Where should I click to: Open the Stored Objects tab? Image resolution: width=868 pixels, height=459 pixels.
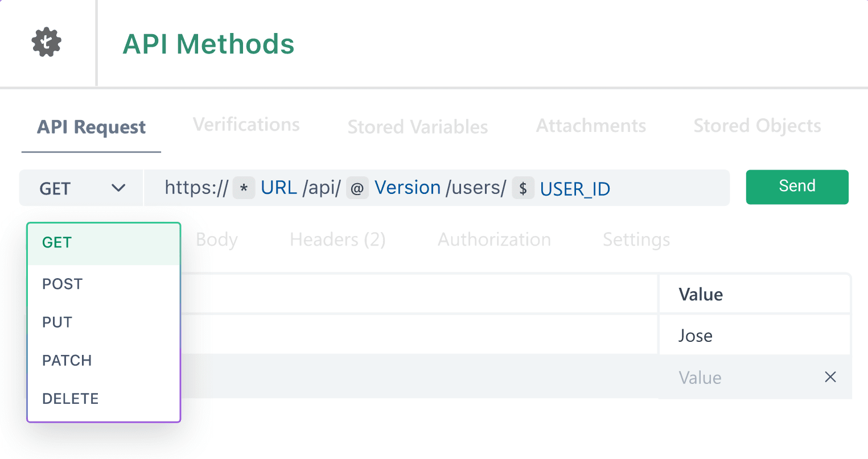click(757, 125)
